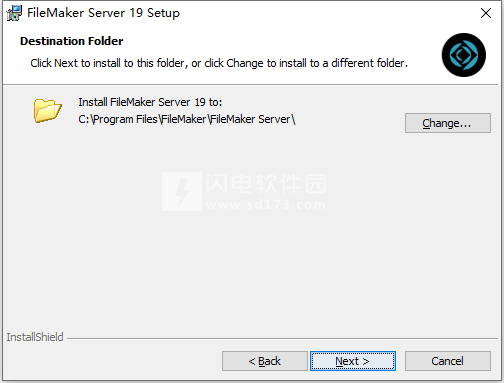Cancel the FileMaker Server installation
Viewport: 504px width, 383px height.
(x=448, y=361)
